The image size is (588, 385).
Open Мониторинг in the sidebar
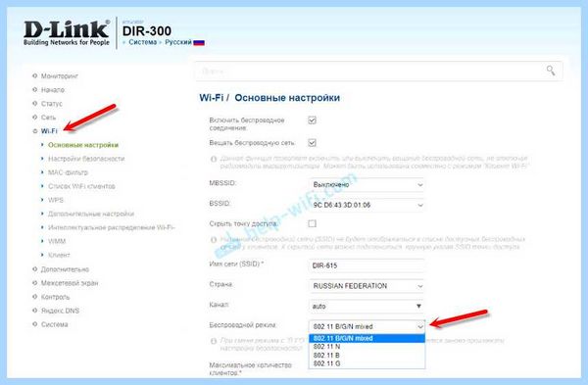click(59, 76)
